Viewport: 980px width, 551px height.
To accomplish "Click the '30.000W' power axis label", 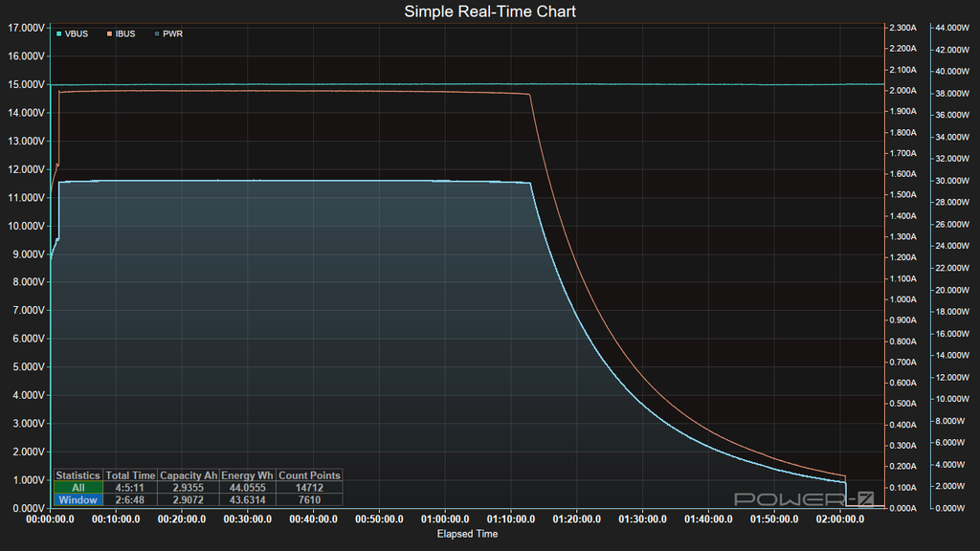I will (x=952, y=181).
